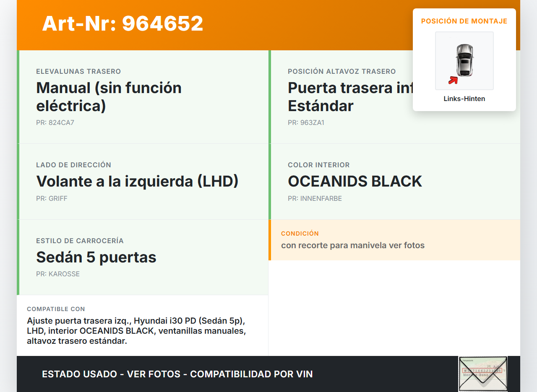Click the POSICIÓN DE MONTAJE card heading

point(464,21)
